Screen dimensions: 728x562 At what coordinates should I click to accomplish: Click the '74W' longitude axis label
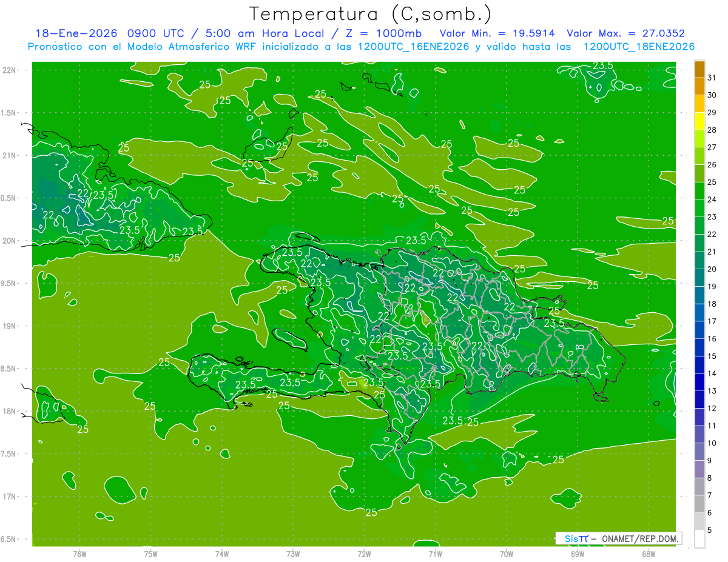click(221, 554)
